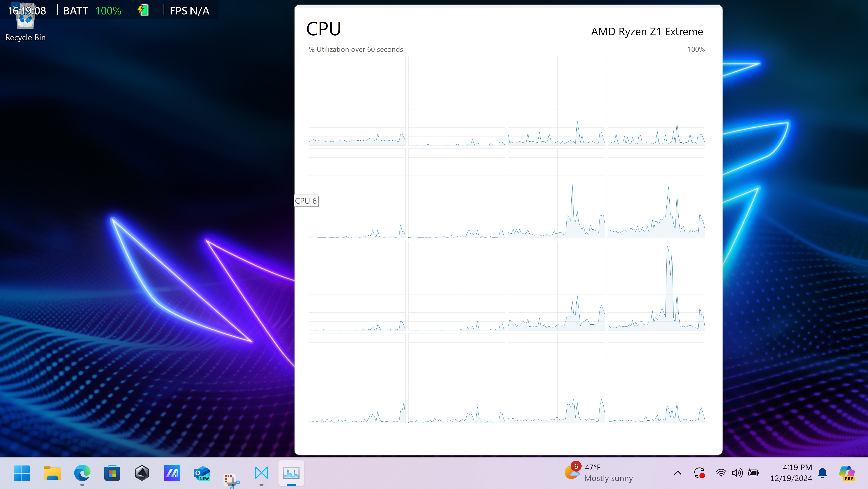
Task: Click the third CPU graph in top row
Action: (556, 101)
